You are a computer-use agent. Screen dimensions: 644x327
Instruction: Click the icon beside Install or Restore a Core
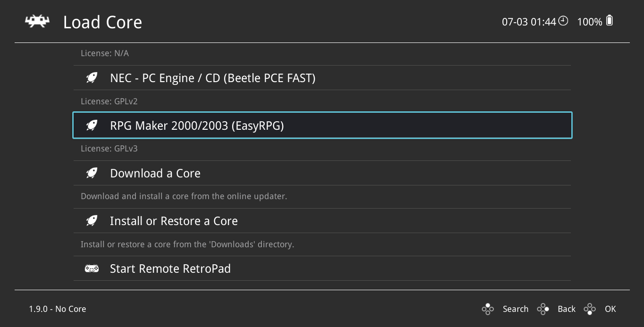tap(92, 220)
